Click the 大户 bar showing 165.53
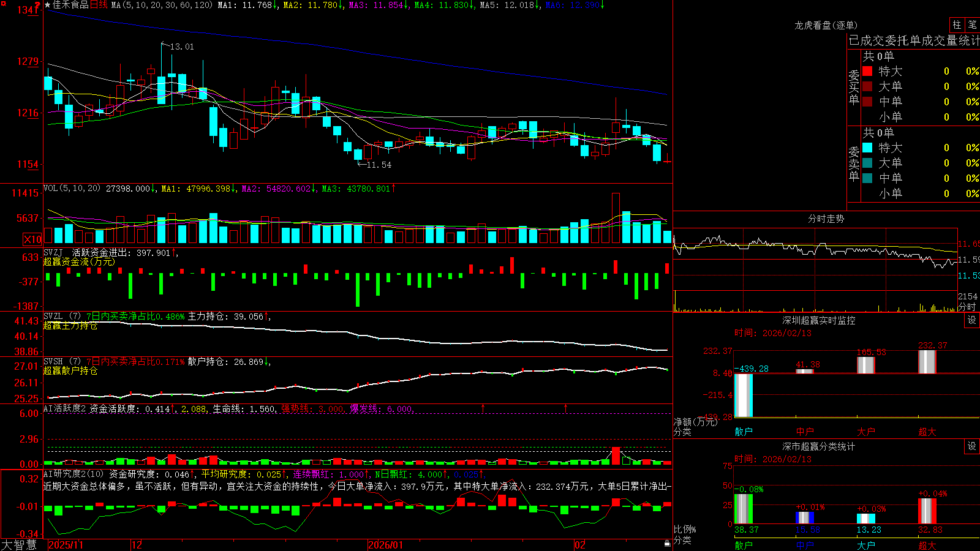This screenshot has height=551, width=980. [x=865, y=365]
